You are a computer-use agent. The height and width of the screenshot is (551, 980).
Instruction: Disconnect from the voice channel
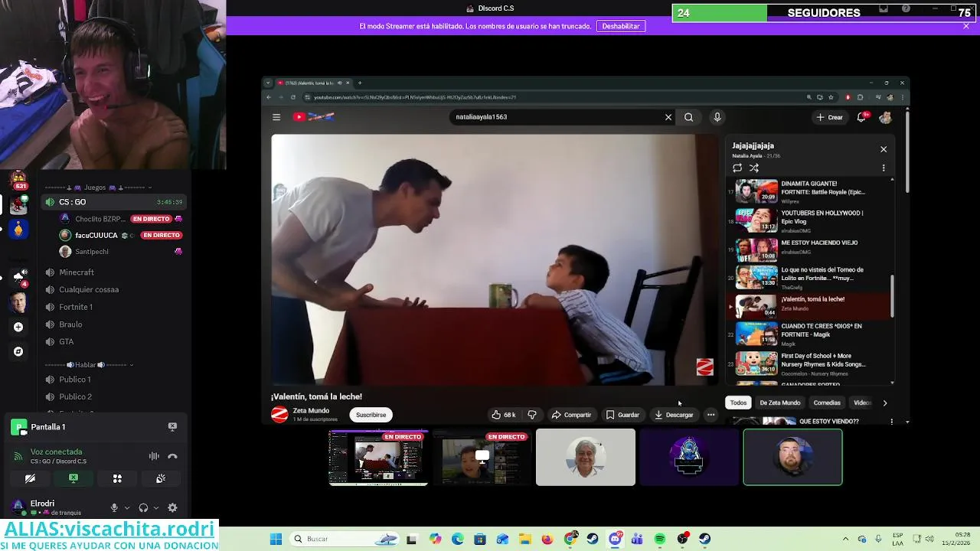tap(172, 456)
